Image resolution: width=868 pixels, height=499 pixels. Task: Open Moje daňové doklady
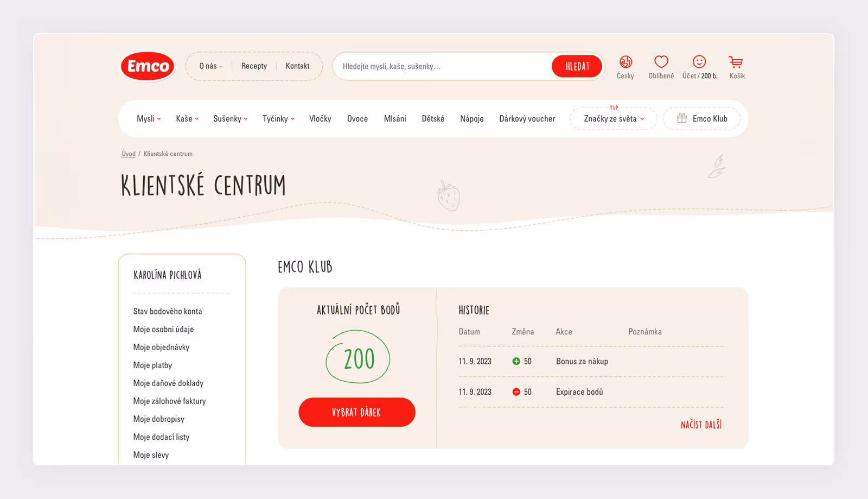(168, 383)
